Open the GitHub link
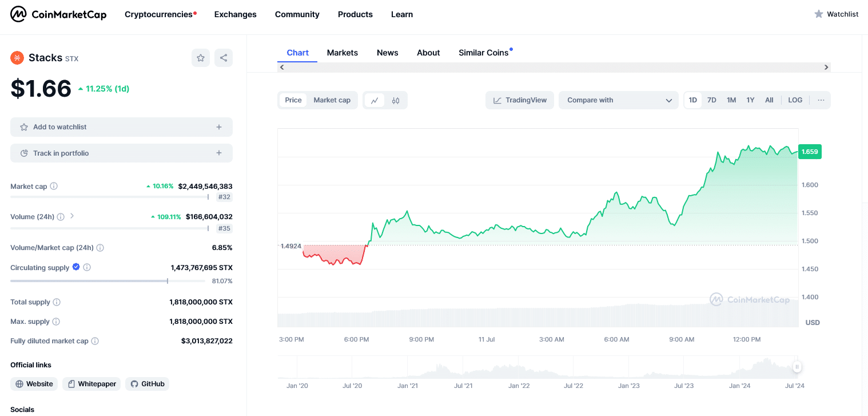 point(147,384)
